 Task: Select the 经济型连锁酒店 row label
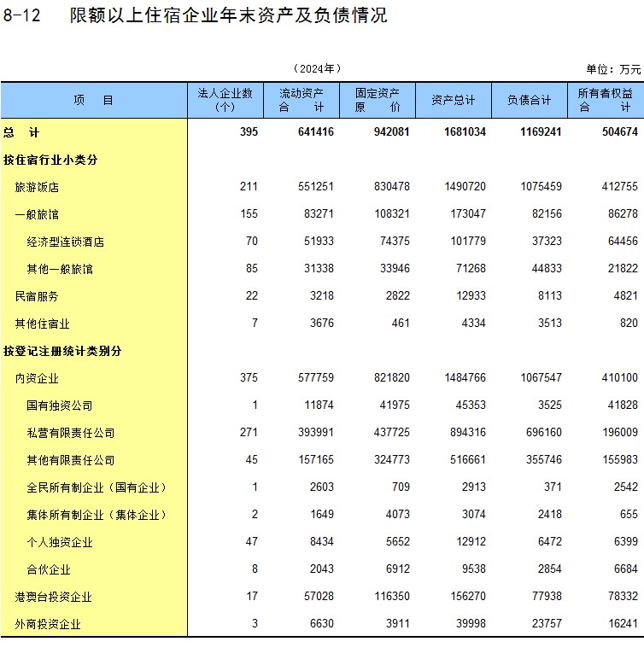[x=65, y=242]
